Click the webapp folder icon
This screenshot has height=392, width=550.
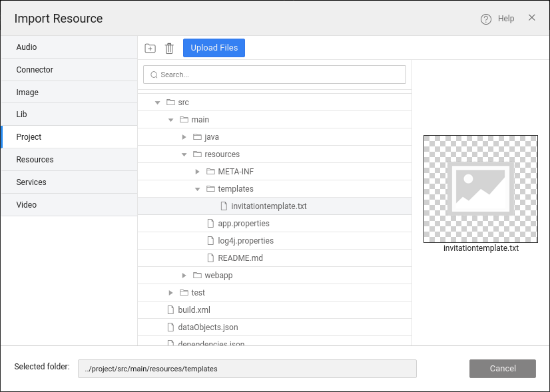click(197, 276)
